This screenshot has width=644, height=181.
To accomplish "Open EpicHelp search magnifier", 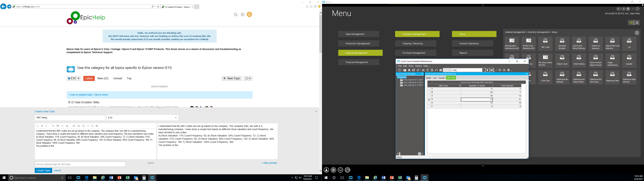I will coord(236,15).
